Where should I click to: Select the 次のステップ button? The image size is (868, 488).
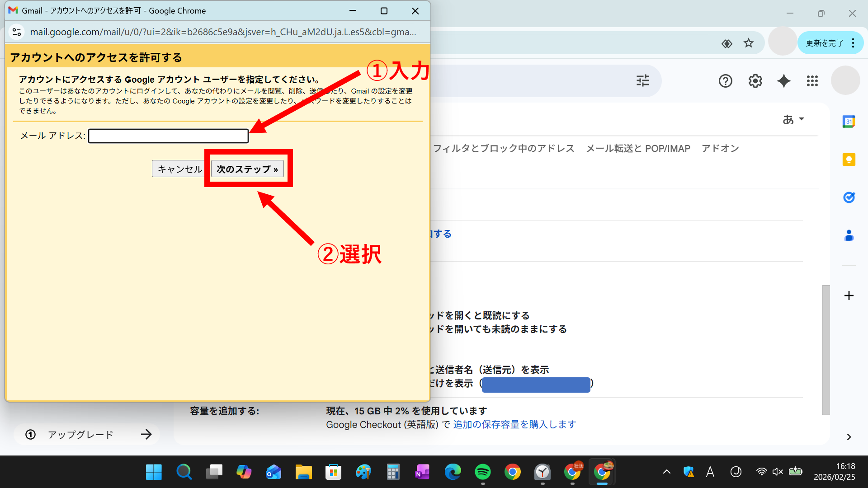247,169
